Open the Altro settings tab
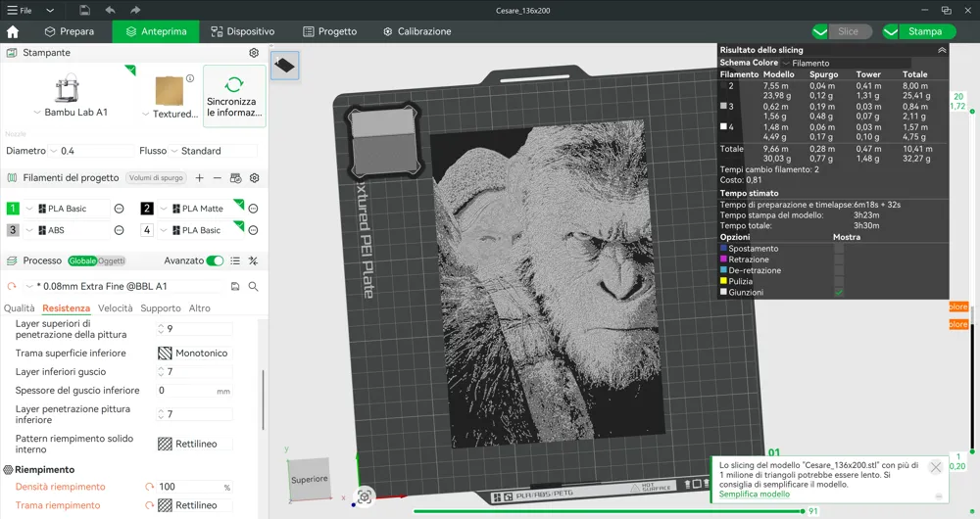 point(199,307)
